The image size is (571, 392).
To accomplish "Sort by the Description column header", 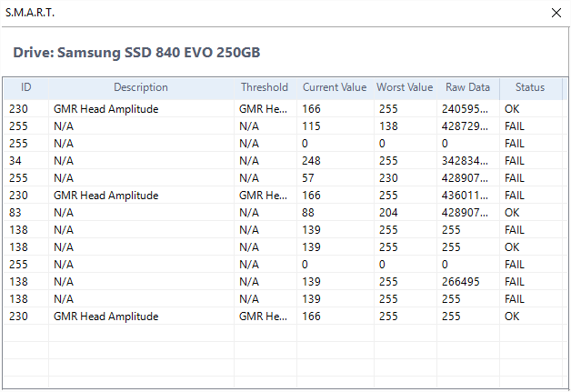I will click(x=141, y=87).
